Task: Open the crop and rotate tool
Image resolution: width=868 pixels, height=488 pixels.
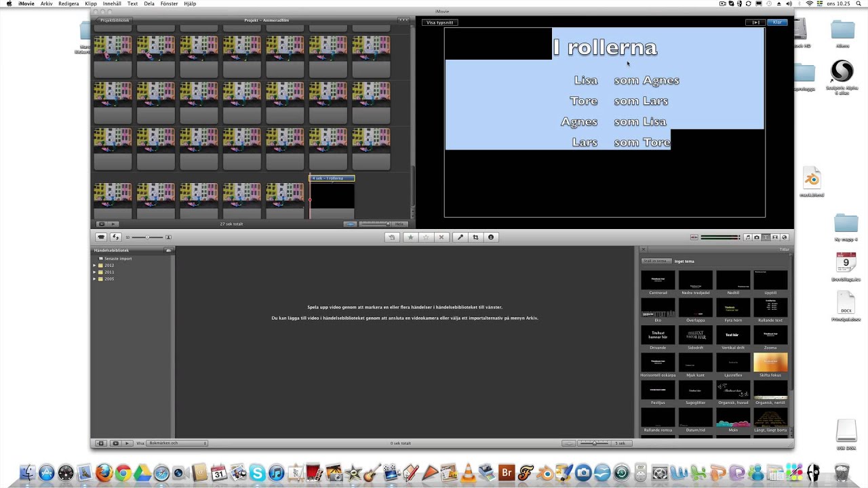Action: click(x=475, y=237)
